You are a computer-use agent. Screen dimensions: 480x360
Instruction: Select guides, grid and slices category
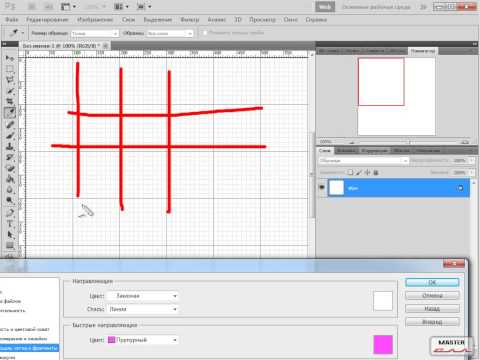click(29, 348)
